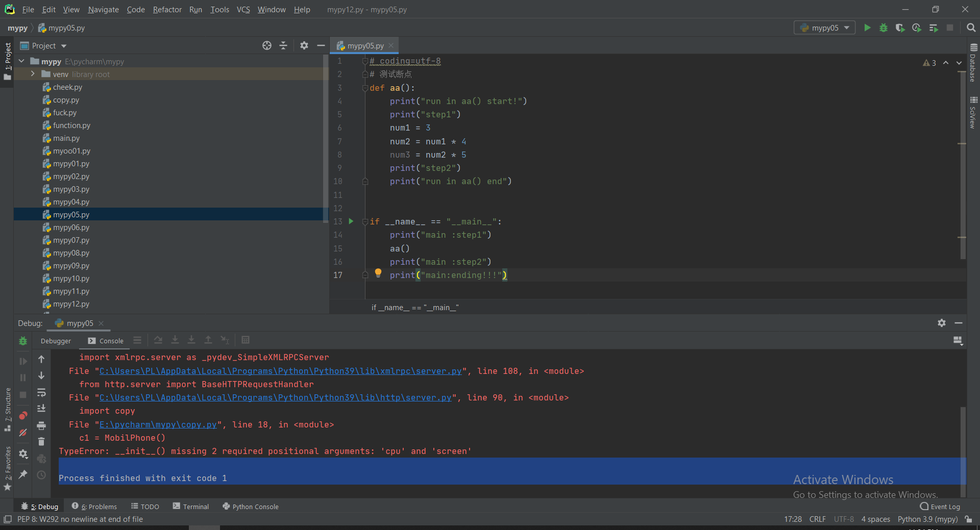Open mypy12.py in Project tree
The width and height of the screenshot is (980, 530).
(x=71, y=304)
